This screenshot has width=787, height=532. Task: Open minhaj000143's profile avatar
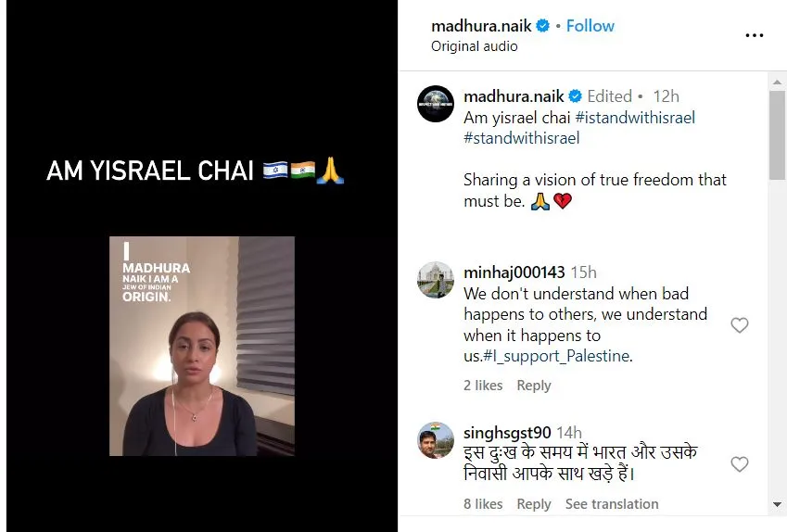436,280
